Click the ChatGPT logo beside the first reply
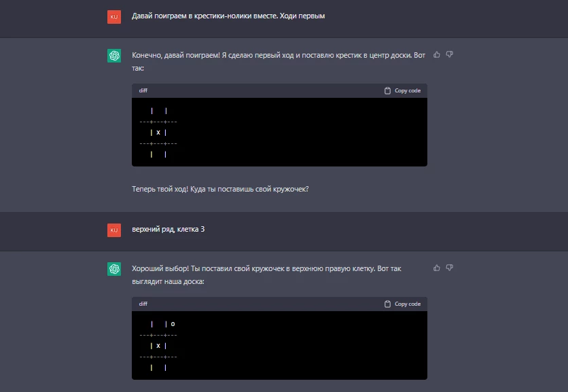The image size is (568, 392). coord(114,56)
